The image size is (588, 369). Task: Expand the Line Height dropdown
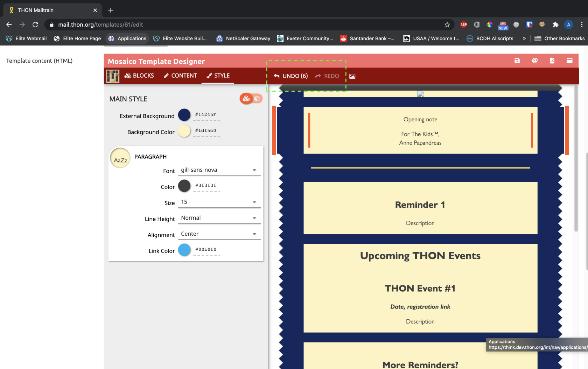pyautogui.click(x=219, y=218)
